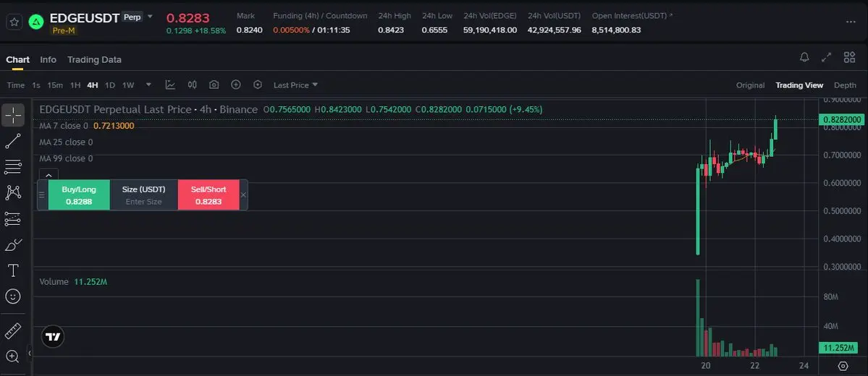
Task: Open chart axis settings gear icon
Action: 843,366
